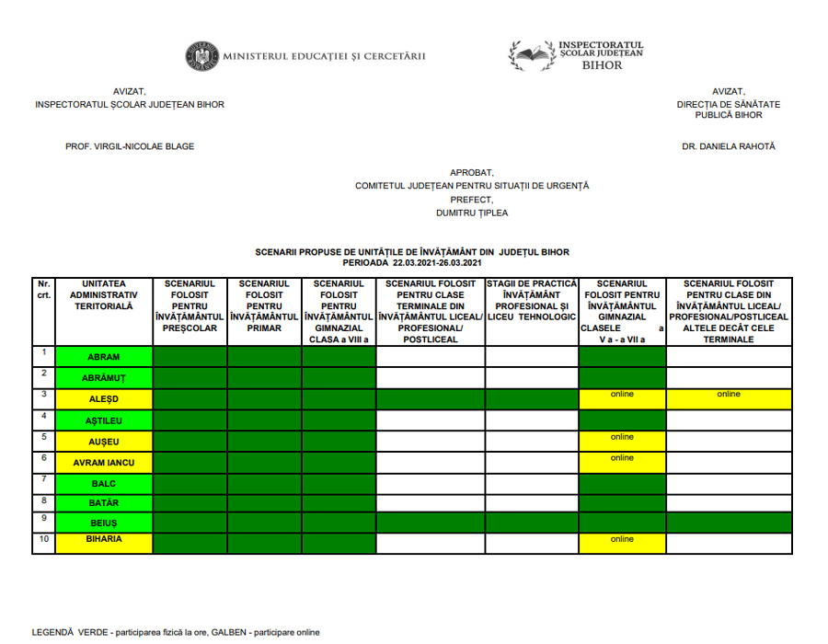Click ALEȘD 'online' under liceal altele decât terminale
Screen dimensions: 828x644
pos(729,399)
